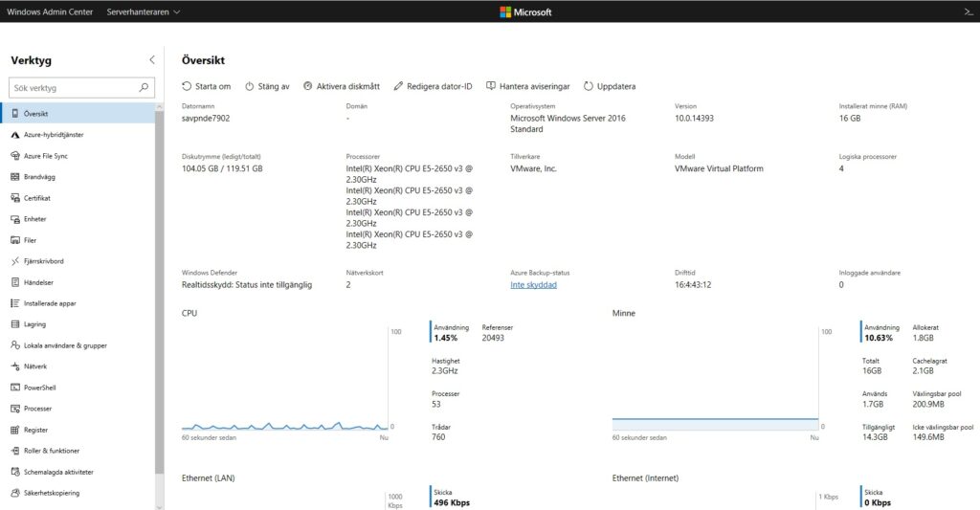The height and width of the screenshot is (510, 980).
Task: Click the scrollbar down arrow in tools list
Action: click(x=160, y=507)
